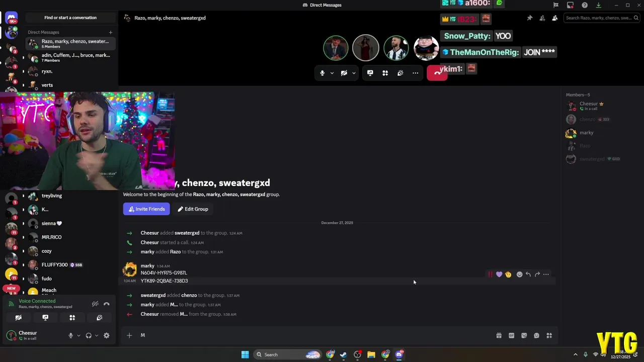Open the ryxn. direct message
Image resolution: width=644 pixels, height=362 pixels.
(70, 71)
